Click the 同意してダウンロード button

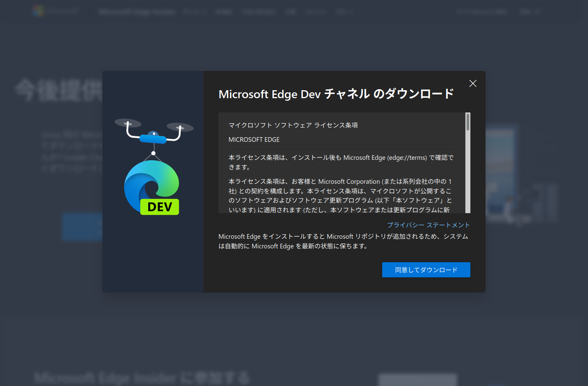pos(426,270)
